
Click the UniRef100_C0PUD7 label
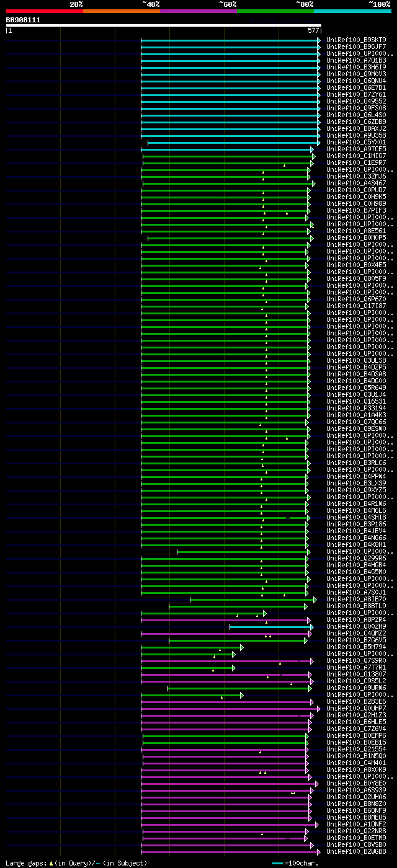tap(356, 190)
